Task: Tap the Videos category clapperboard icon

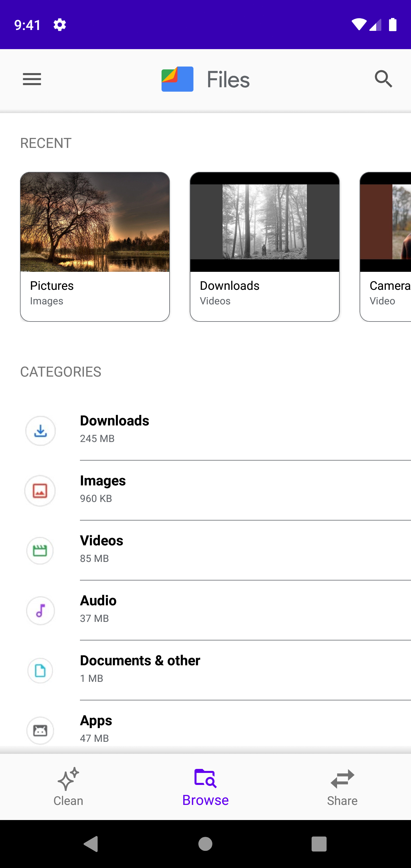Action: pyautogui.click(x=40, y=550)
